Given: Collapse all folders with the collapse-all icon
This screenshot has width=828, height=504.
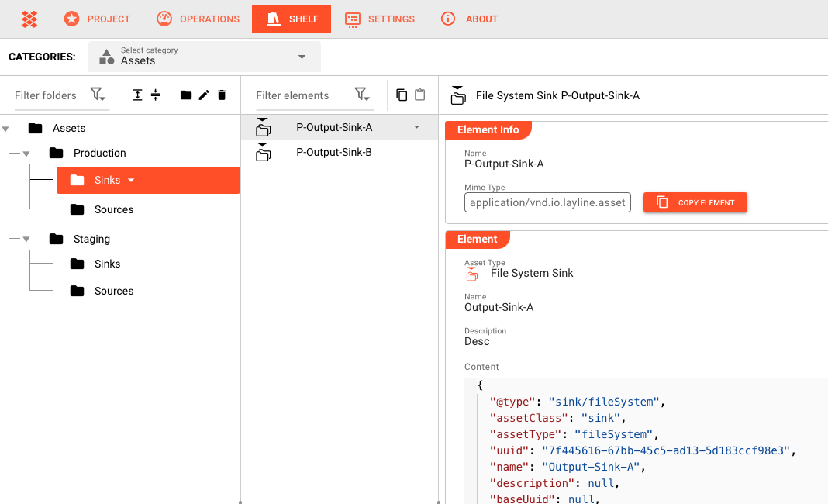Looking at the screenshot, I should point(155,94).
